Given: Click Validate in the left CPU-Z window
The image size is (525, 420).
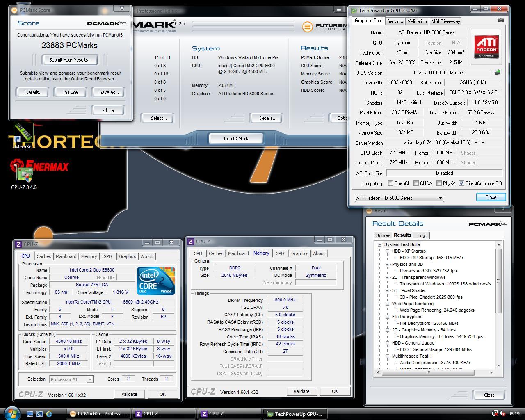Looking at the screenshot, I should [x=129, y=394].
